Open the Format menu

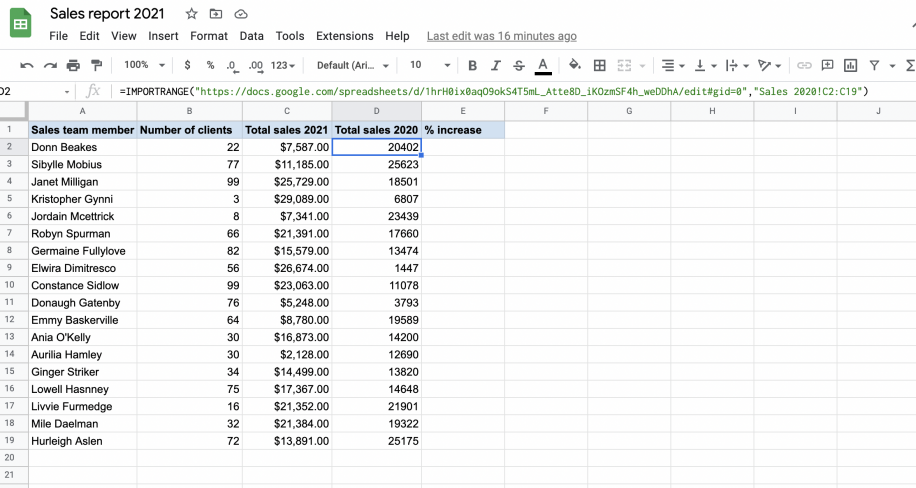coord(209,36)
